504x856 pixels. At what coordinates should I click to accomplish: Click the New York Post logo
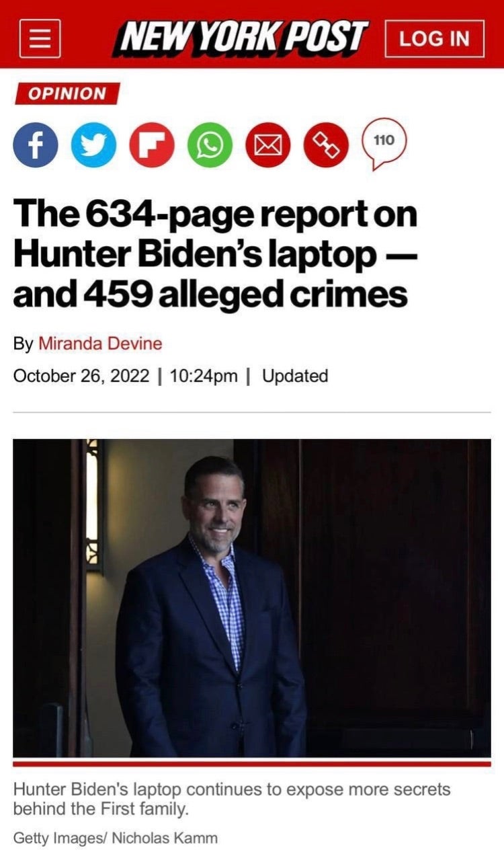(243, 38)
